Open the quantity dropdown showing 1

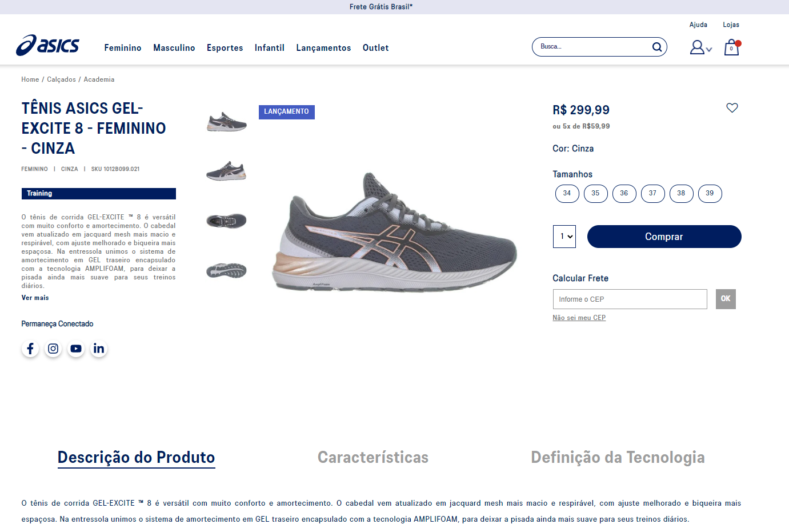tap(564, 237)
